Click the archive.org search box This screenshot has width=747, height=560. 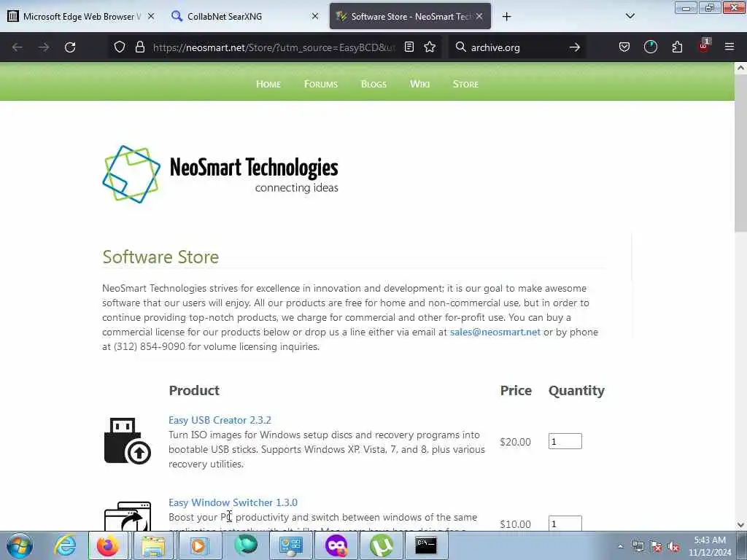(x=517, y=47)
